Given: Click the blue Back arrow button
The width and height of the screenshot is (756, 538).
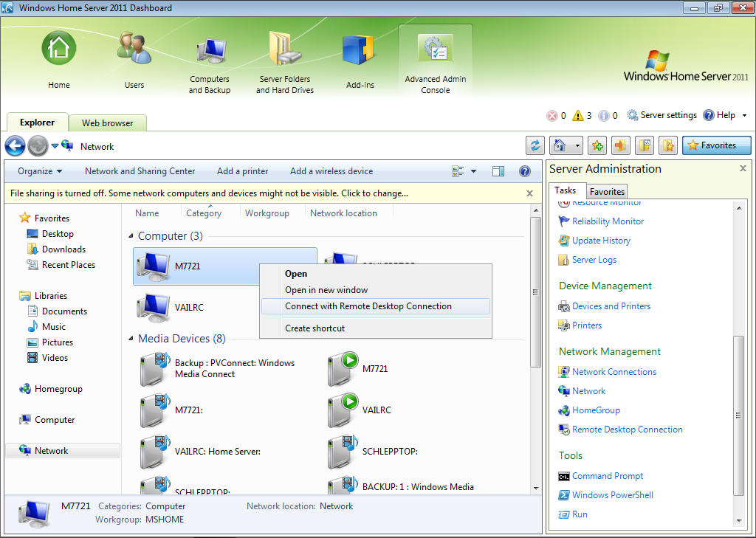Looking at the screenshot, I should tap(15, 145).
